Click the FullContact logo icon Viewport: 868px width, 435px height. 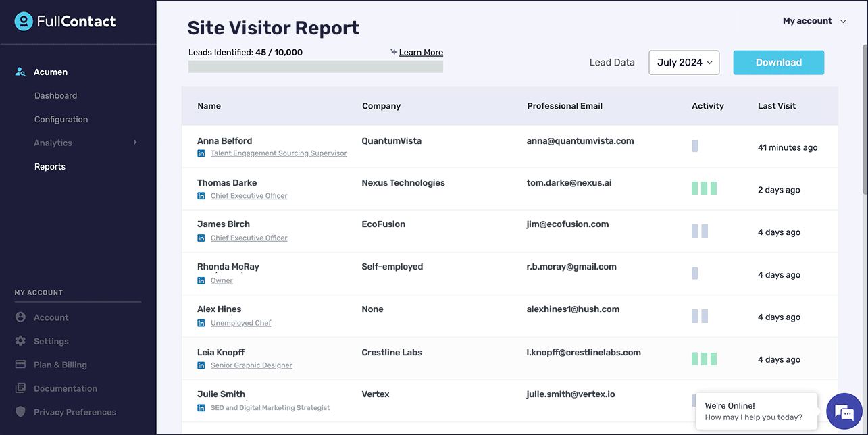click(x=24, y=22)
